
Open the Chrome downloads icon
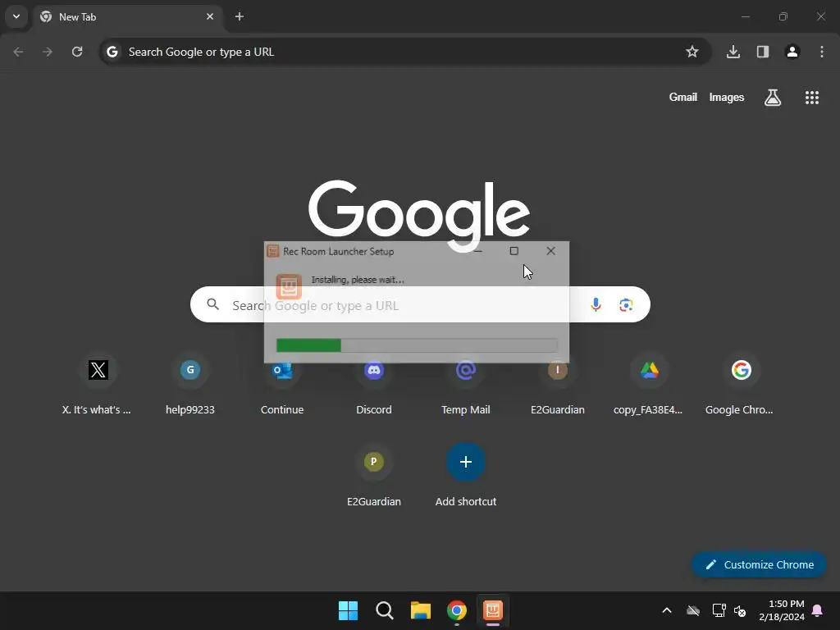click(733, 52)
